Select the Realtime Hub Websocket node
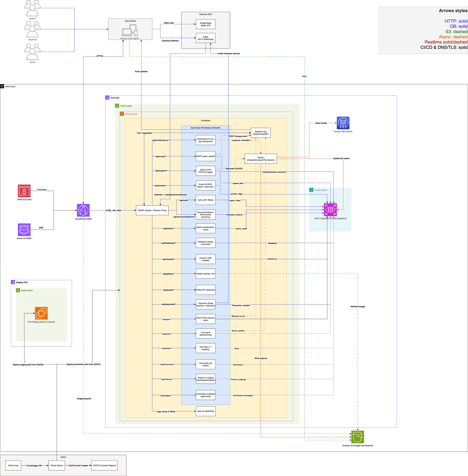The width and height of the screenshot is (468, 476). [x=261, y=133]
